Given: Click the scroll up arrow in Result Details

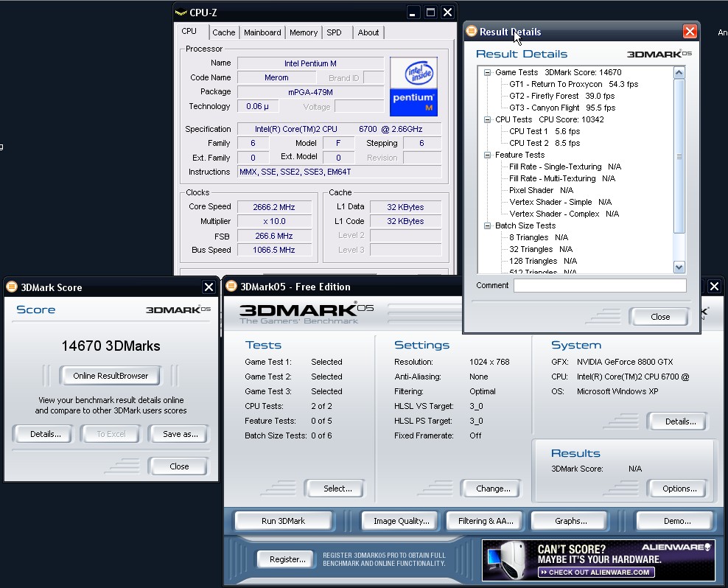Looking at the screenshot, I should (x=679, y=72).
